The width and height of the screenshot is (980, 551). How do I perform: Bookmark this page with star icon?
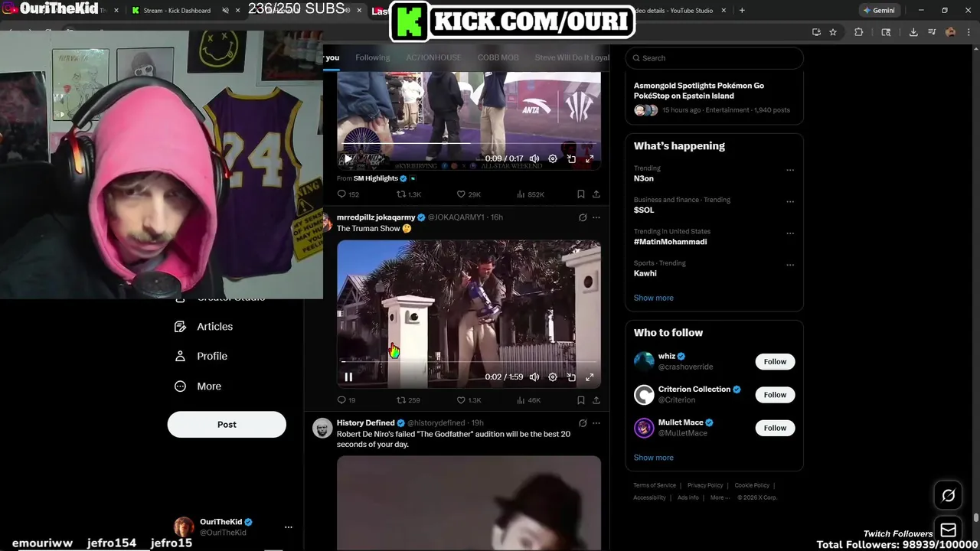coord(833,32)
